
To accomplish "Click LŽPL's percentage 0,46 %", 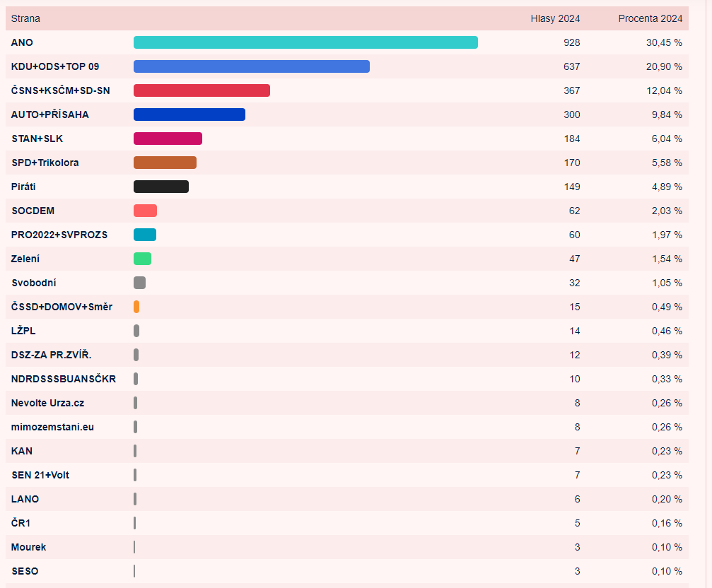I will pyautogui.click(x=667, y=331).
